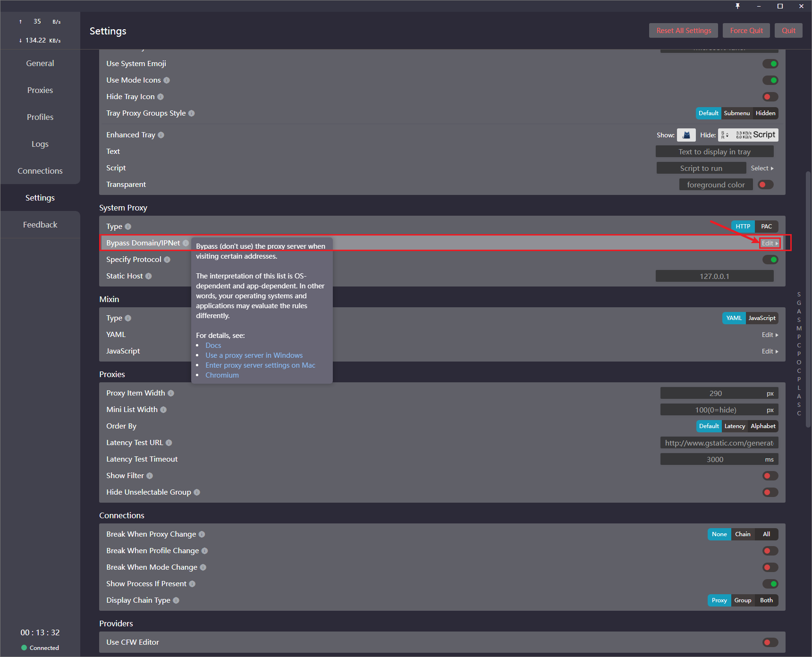Disable Show Process If Present switch
Screen dimensions: 812x657
coord(770,584)
